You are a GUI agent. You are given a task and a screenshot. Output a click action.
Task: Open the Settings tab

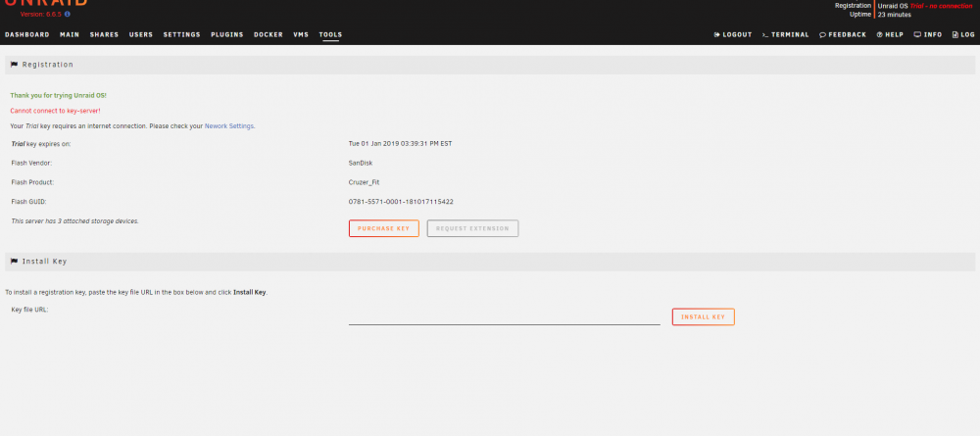[x=182, y=35]
